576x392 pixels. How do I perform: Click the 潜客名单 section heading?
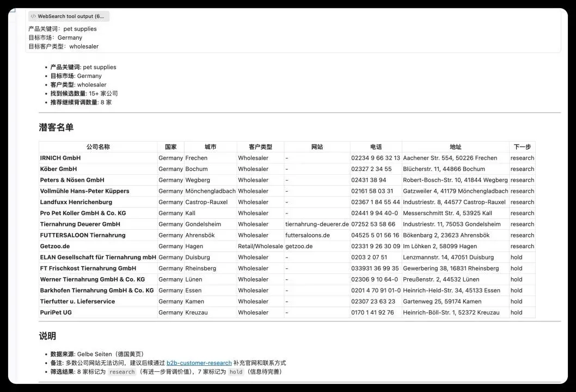tap(56, 127)
